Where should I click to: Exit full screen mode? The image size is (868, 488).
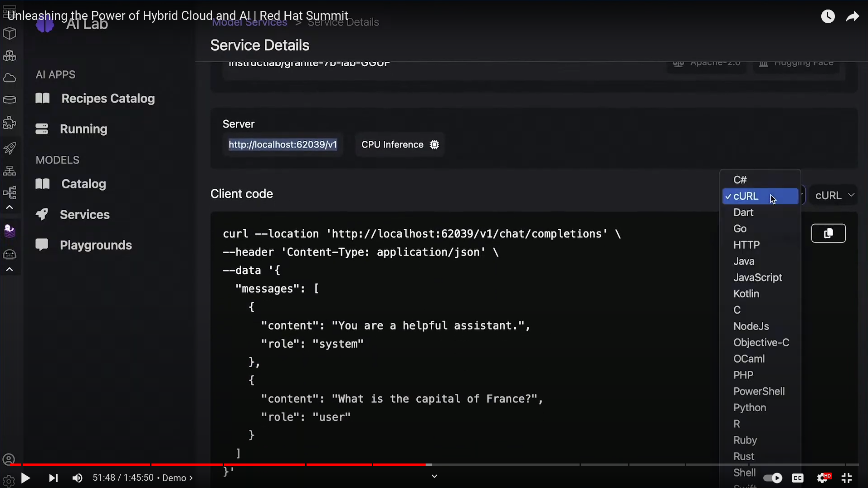click(847, 478)
